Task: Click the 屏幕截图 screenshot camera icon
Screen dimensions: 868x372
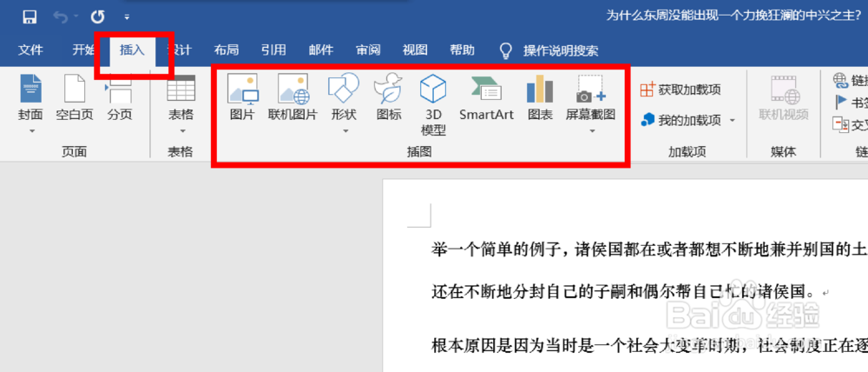Action: pyautogui.click(x=590, y=89)
